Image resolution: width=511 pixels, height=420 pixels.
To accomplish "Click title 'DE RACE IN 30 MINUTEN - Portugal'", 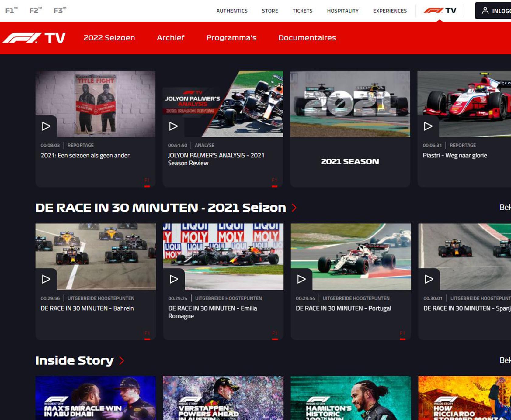I will point(343,308).
